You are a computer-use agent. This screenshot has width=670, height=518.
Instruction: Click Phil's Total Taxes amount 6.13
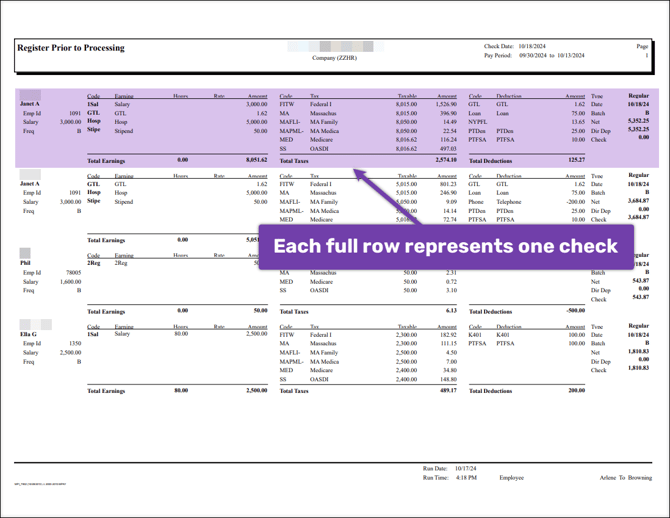click(x=452, y=311)
